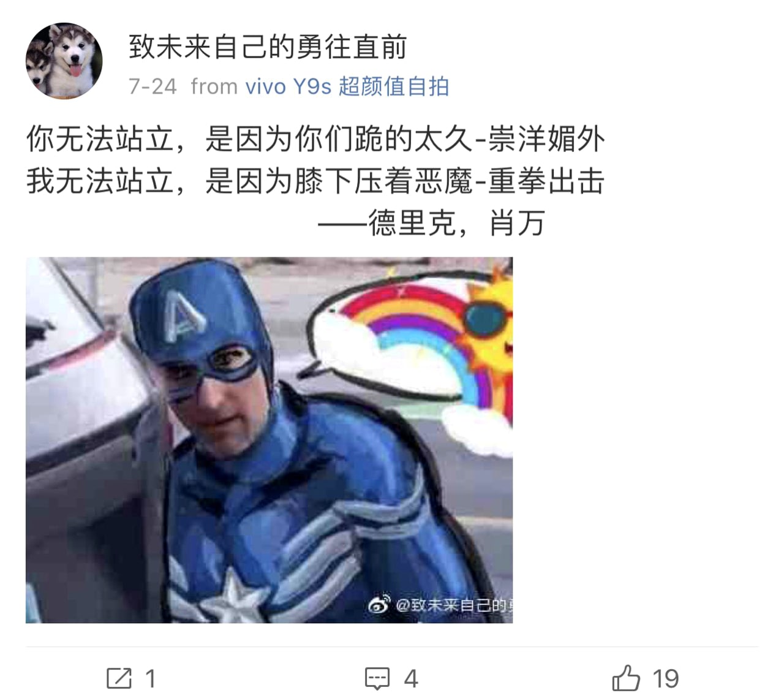784x693 pixels.
Task: Click the @致未来自己的 watermark text
Action: point(453,605)
